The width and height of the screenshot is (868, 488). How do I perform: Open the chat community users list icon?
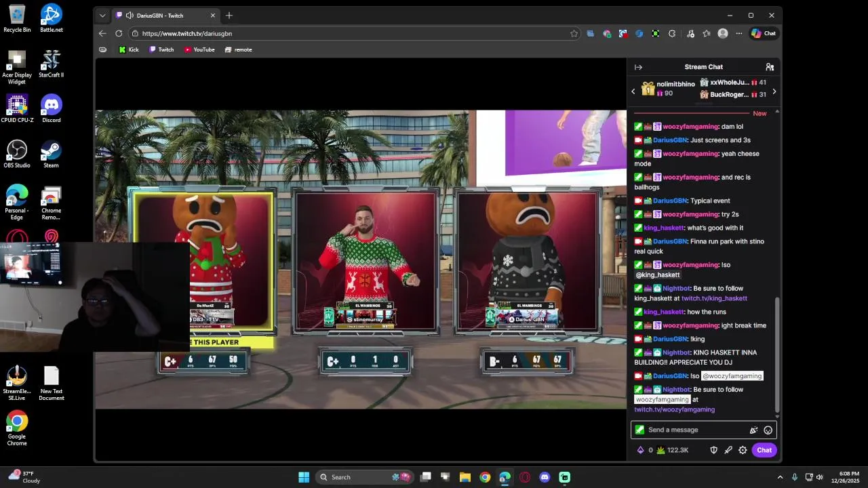(x=770, y=67)
